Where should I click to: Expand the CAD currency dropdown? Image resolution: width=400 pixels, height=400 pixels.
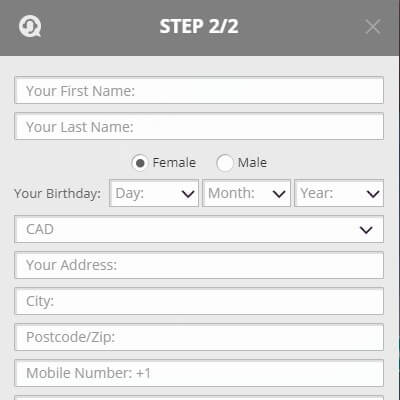[x=199, y=229]
